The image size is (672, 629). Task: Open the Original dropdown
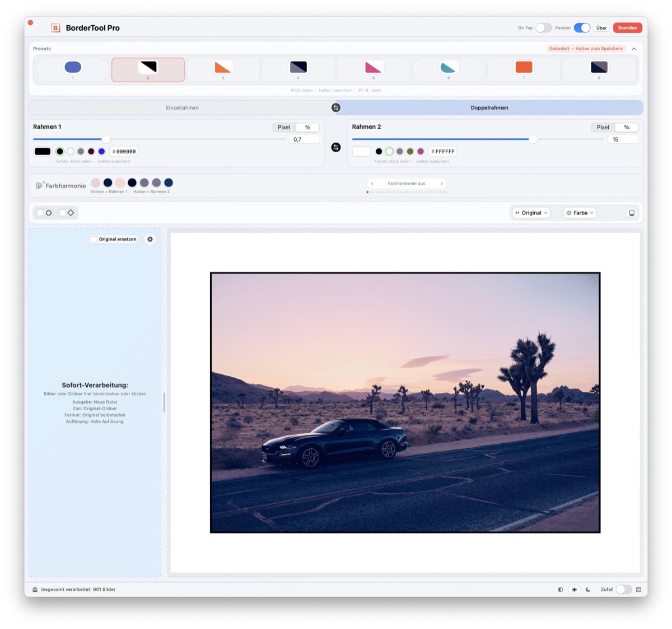pyautogui.click(x=530, y=213)
